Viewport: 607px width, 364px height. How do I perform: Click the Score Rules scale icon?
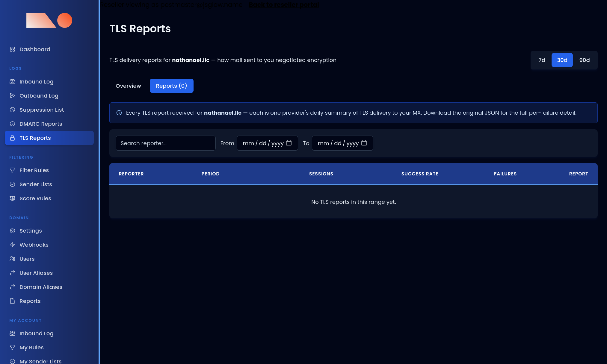pyautogui.click(x=12, y=198)
